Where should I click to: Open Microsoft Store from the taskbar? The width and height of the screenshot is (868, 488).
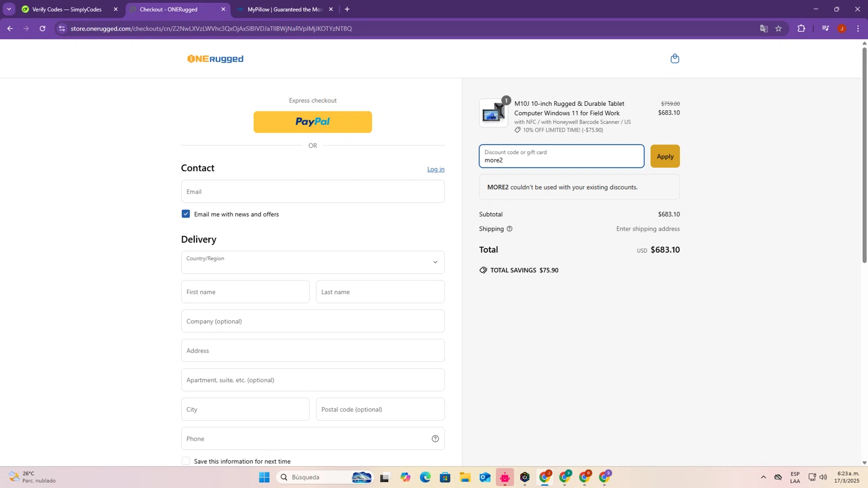coord(445,477)
